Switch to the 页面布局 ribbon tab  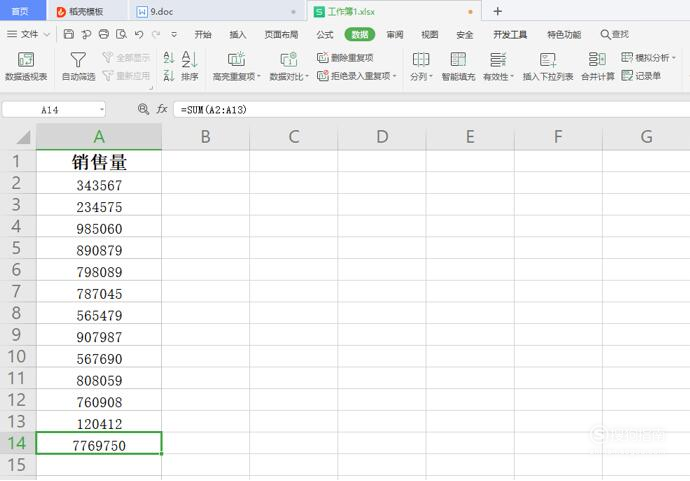(x=281, y=34)
